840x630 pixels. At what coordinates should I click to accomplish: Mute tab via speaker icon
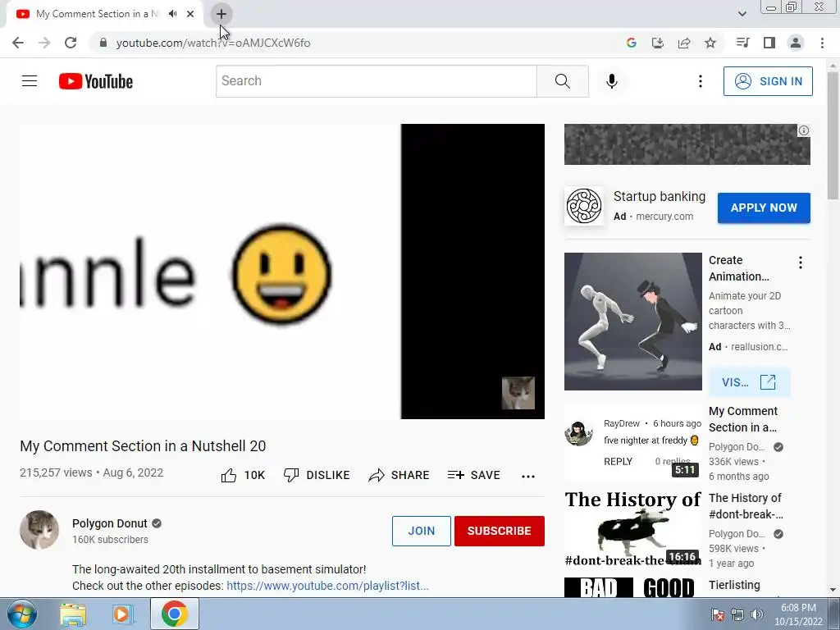[172, 14]
